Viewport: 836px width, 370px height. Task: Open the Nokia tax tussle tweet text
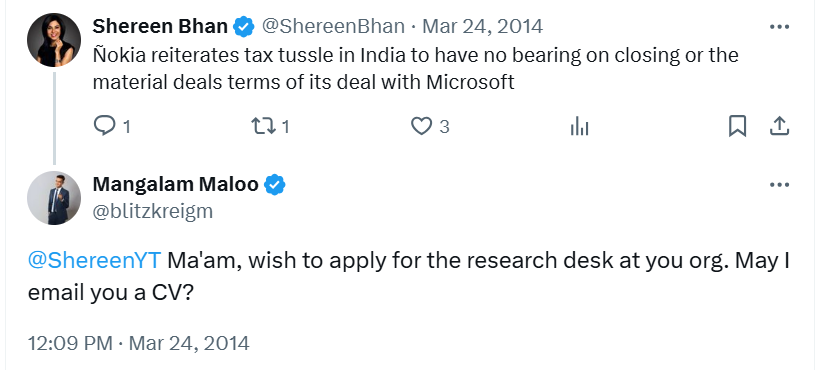(x=415, y=69)
